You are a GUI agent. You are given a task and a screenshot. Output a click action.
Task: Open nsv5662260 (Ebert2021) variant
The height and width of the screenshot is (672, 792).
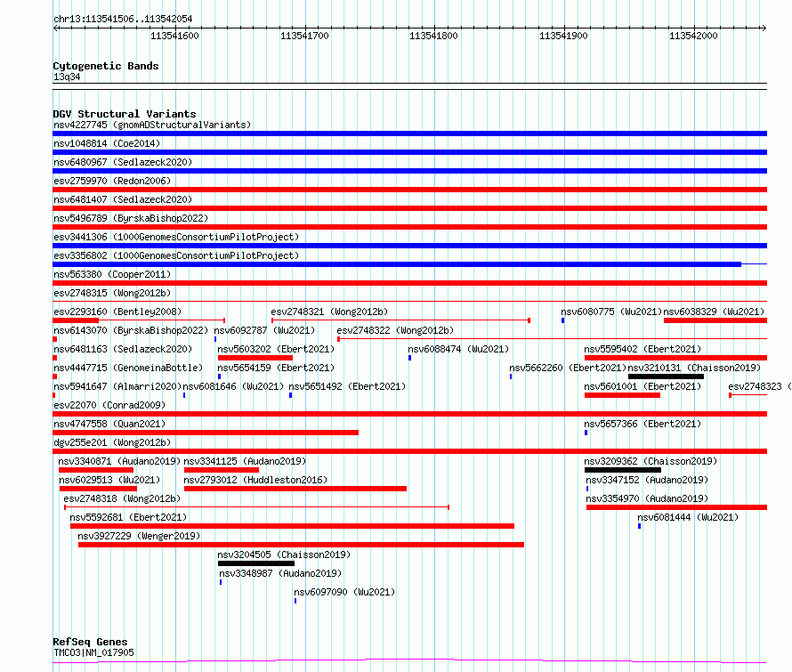[x=568, y=368]
